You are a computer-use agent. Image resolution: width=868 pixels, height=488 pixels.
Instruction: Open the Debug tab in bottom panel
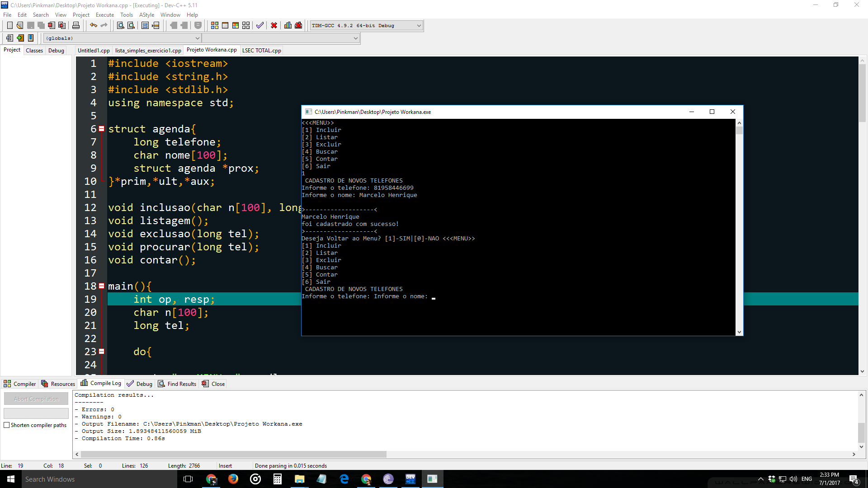[140, 384]
